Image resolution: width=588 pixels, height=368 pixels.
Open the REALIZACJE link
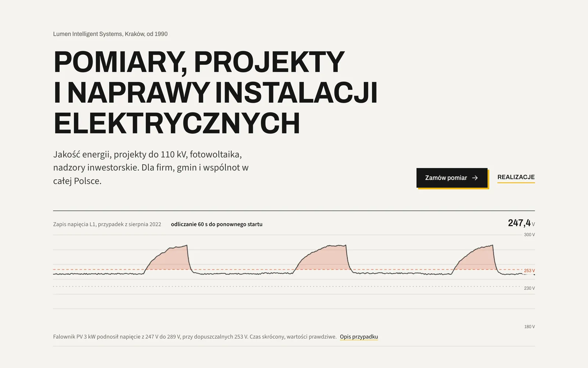point(516,177)
